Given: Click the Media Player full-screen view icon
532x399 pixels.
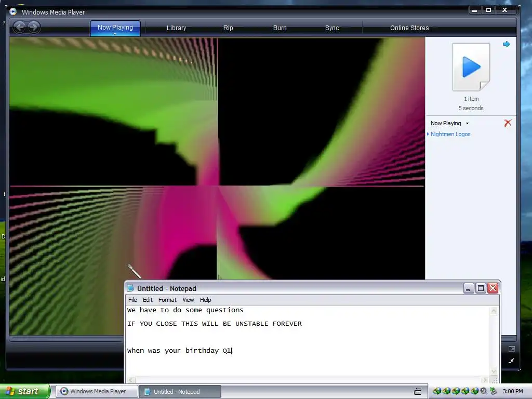Looking at the screenshot, I should click(x=512, y=349).
